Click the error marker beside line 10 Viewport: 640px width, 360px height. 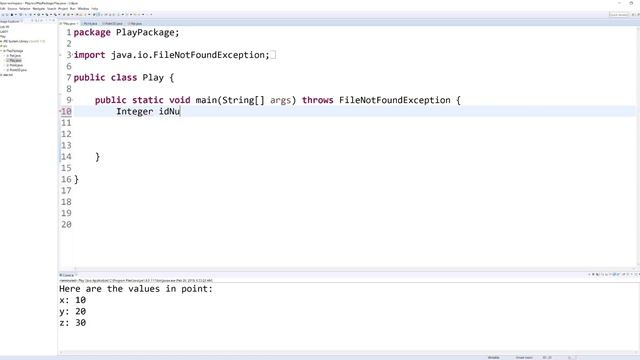(x=60, y=111)
